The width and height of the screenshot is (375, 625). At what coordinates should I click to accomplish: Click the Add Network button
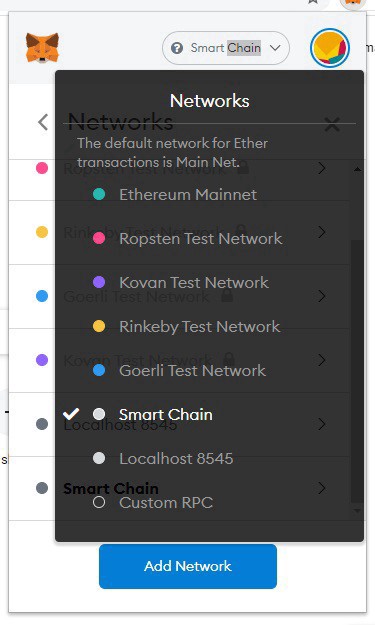click(188, 566)
